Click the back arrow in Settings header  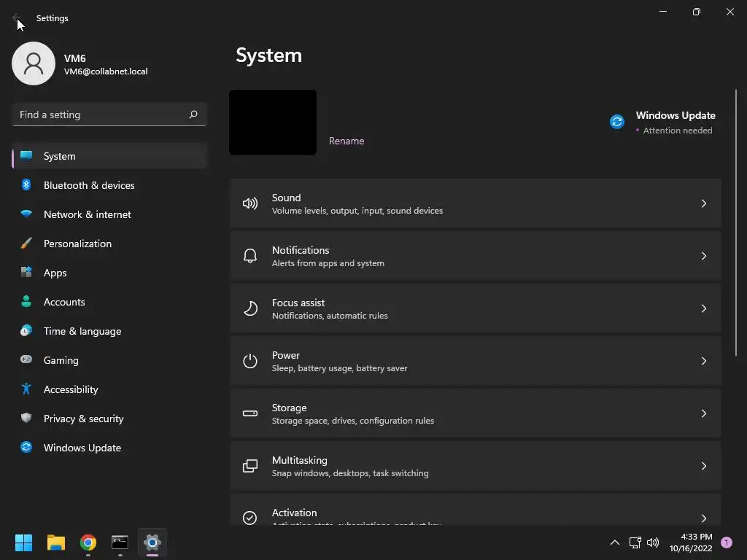[16, 17]
